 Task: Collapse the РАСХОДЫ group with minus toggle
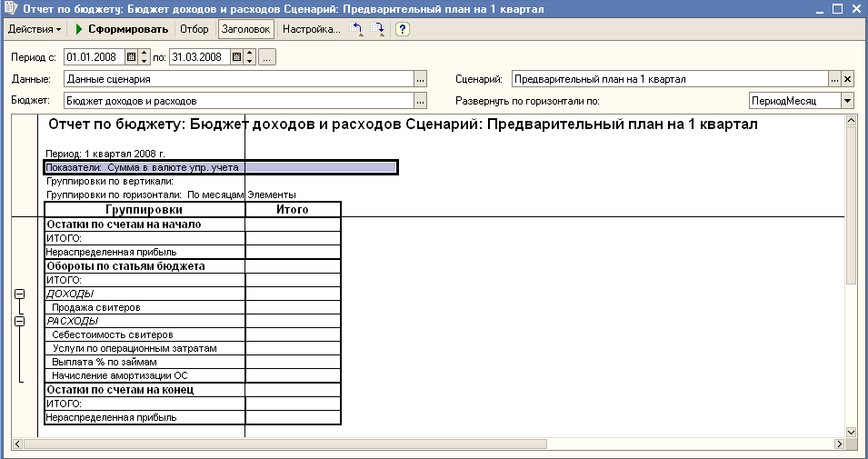coord(19,321)
